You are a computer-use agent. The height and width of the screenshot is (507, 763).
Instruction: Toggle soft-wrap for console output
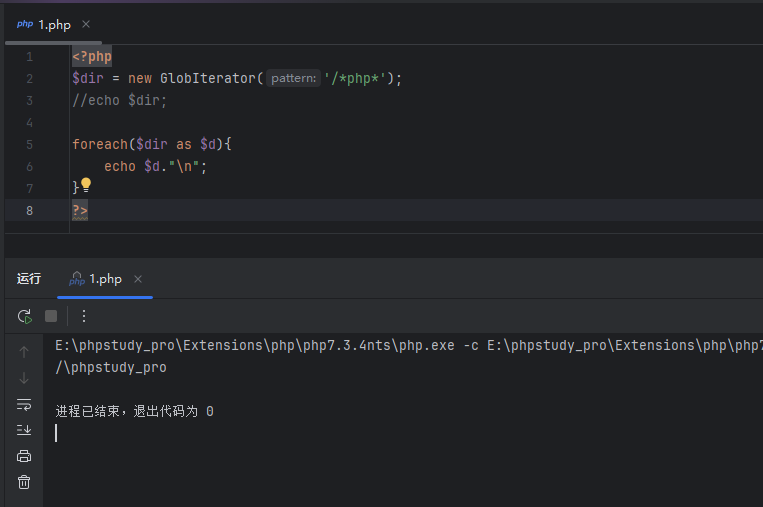coord(24,404)
